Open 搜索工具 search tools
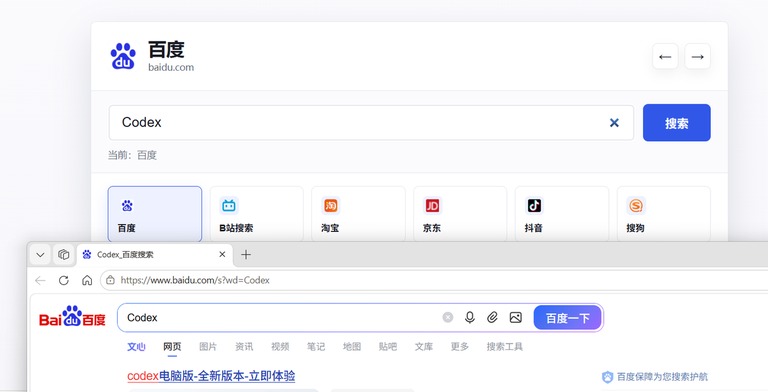This screenshot has width=768, height=392. click(x=504, y=347)
